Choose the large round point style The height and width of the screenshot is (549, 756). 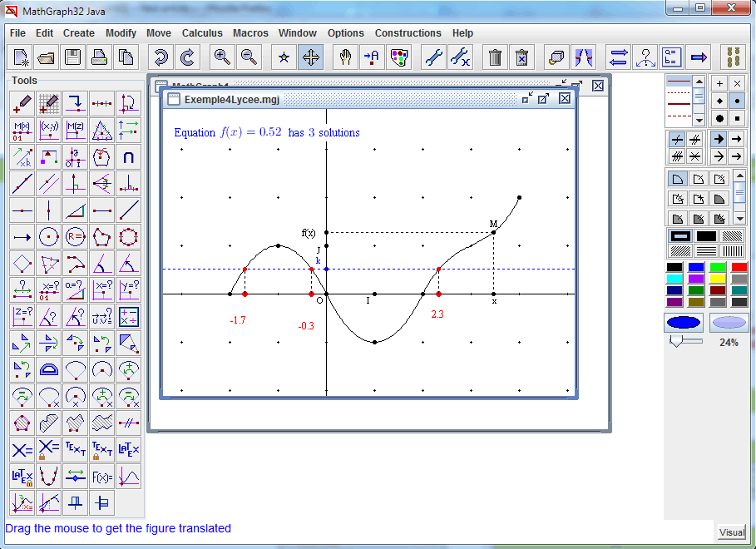coord(719,118)
